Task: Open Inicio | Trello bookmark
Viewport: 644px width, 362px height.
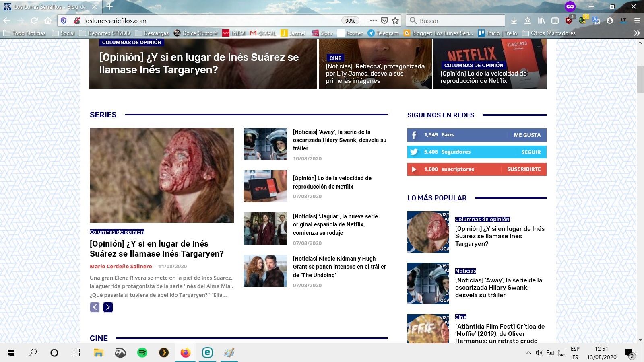Action: pyautogui.click(x=497, y=33)
